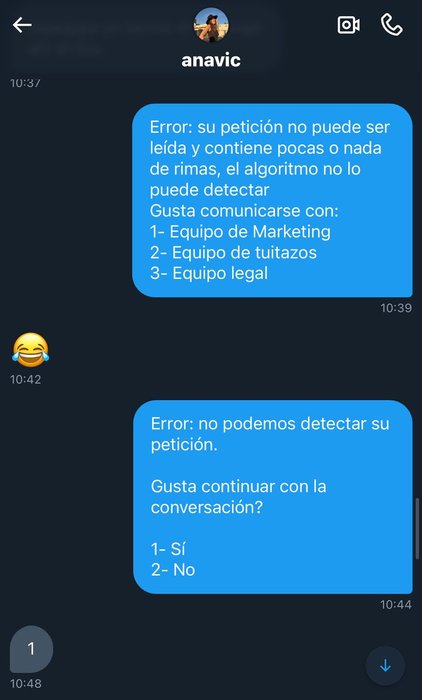The height and width of the screenshot is (700, 422).
Task: Tap the "3- Equipo legal" line
Action: 209,274
